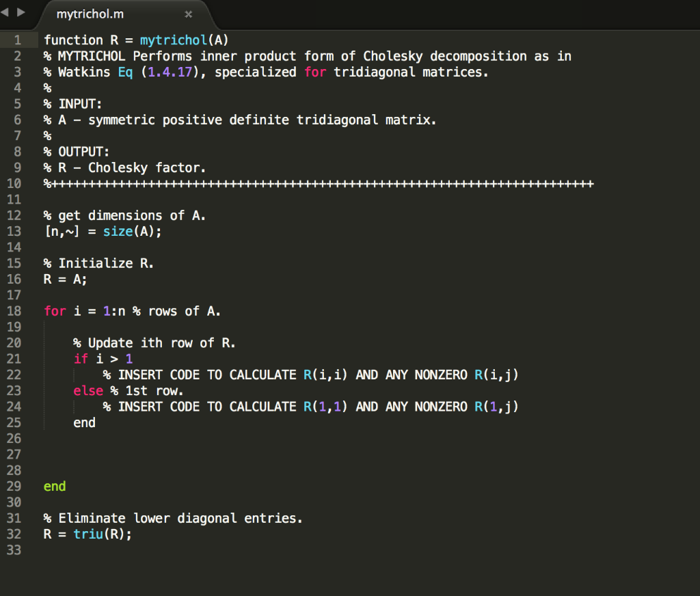Viewport: 700px width, 596px height.
Task: Click the green end keyword on line 29
Action: pyautogui.click(x=54, y=486)
